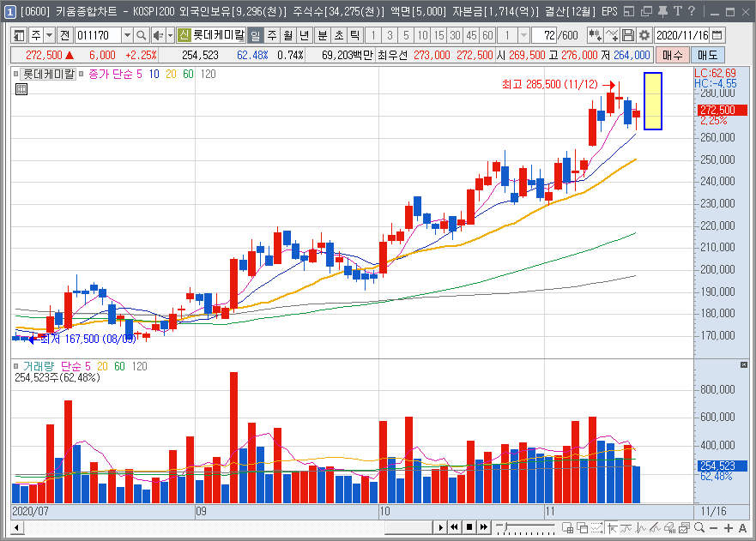756x541 pixels.
Task: Click the chart region grid icon
Action: (568, 528)
